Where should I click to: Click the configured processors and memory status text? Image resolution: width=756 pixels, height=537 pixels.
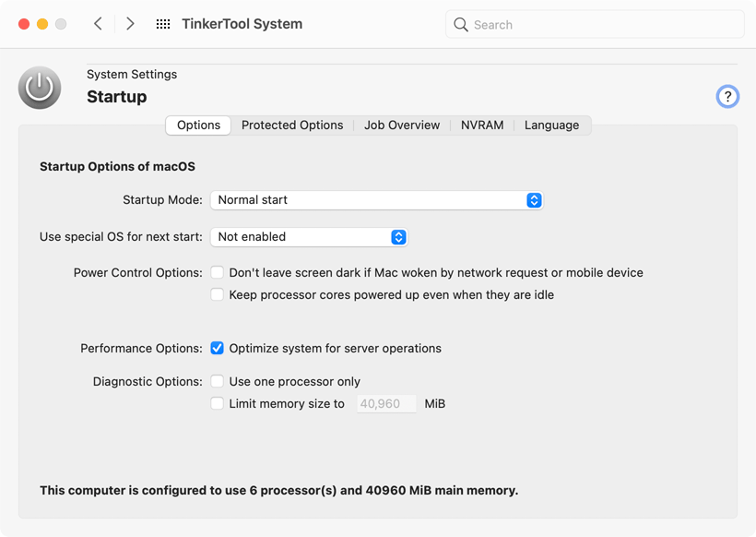[x=278, y=490]
